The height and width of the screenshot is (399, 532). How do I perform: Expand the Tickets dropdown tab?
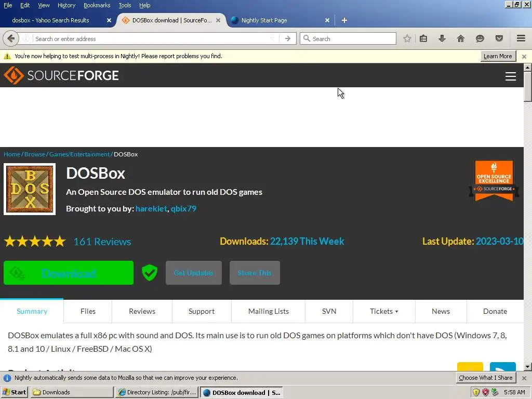pos(384,312)
